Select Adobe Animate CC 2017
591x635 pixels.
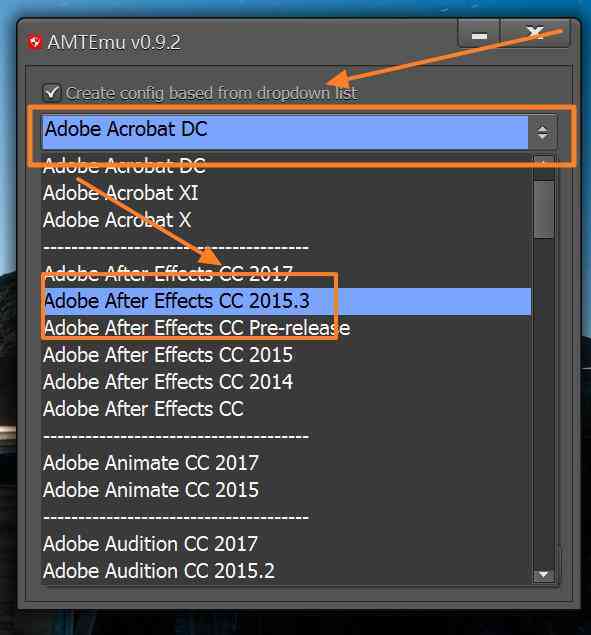286,463
